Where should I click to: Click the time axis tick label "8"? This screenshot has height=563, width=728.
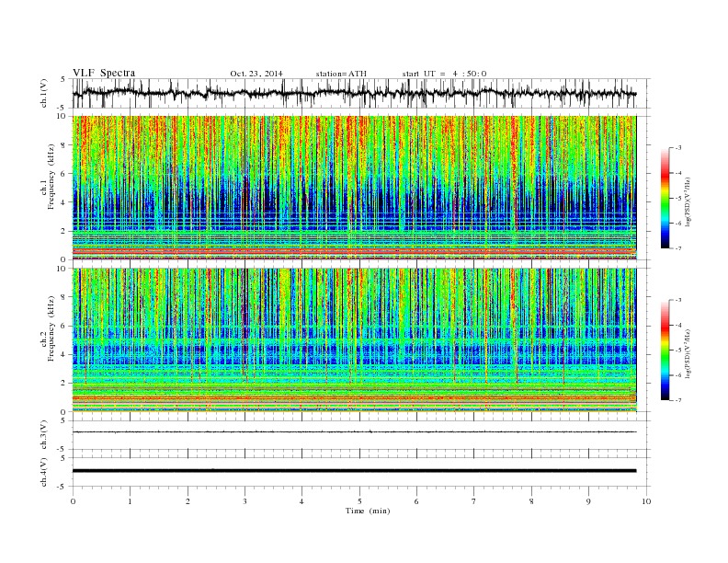tap(531, 501)
